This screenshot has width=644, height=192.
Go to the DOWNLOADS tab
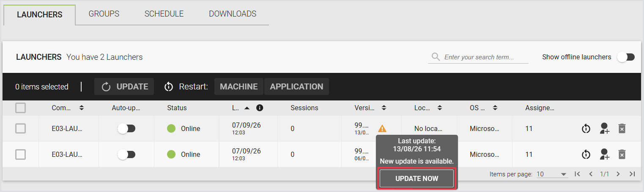pos(233,14)
